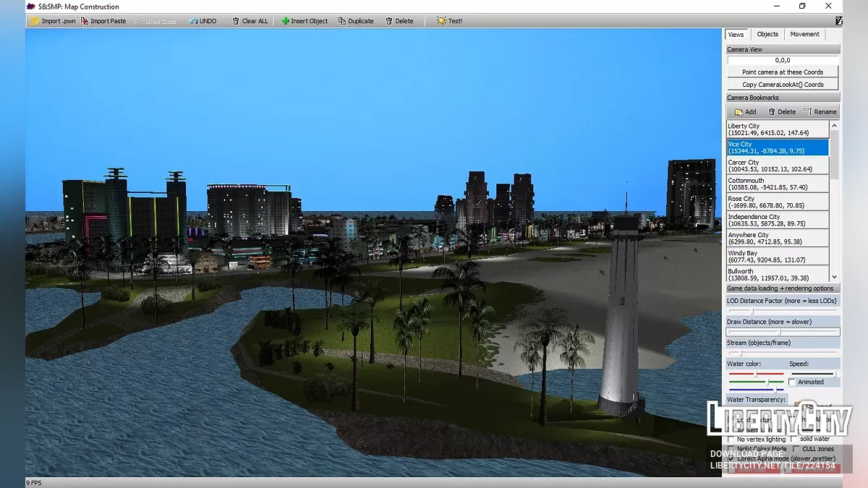Undo the last action via UNDO
The height and width of the screenshot is (488, 868).
coord(194,21)
